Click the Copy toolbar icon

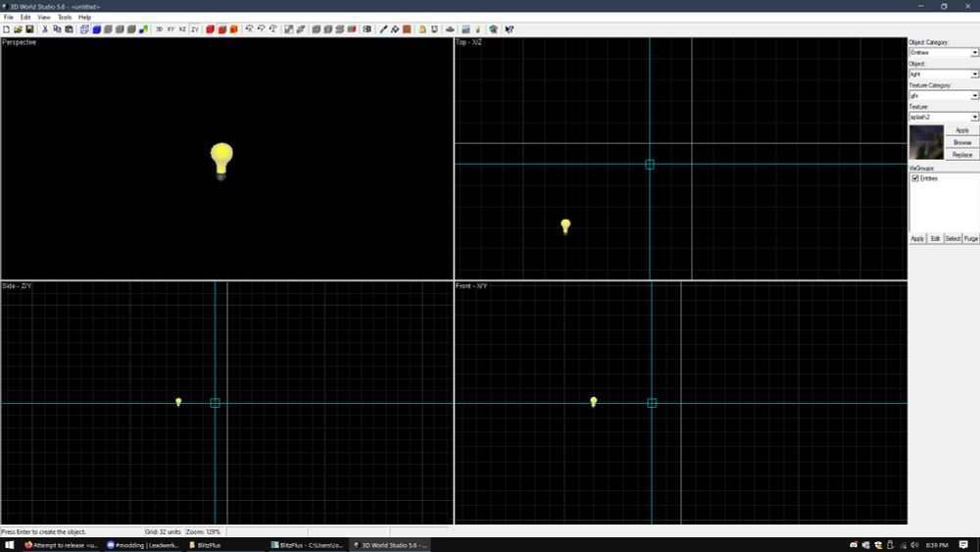tap(57, 29)
